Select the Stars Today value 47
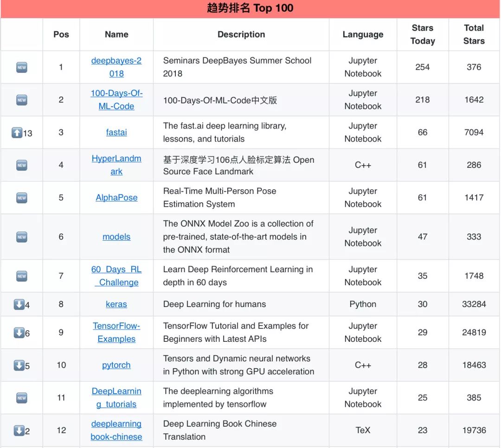The image size is (501, 448). 423,237
